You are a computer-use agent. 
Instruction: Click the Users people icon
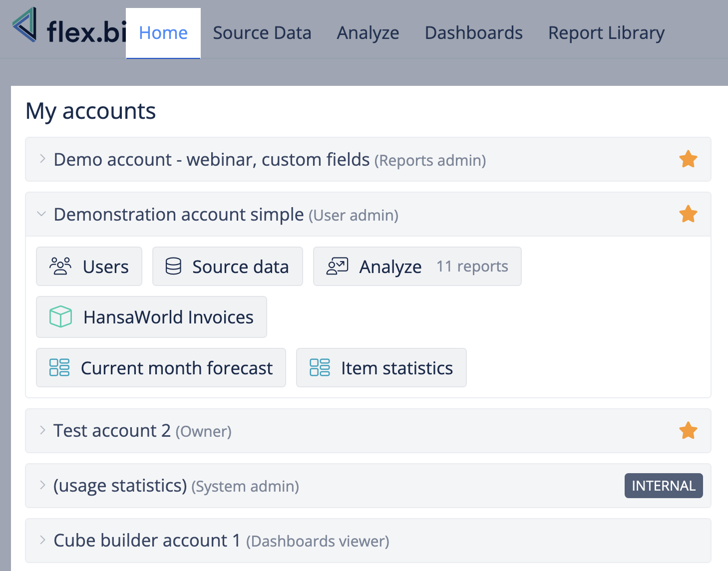[x=60, y=266]
